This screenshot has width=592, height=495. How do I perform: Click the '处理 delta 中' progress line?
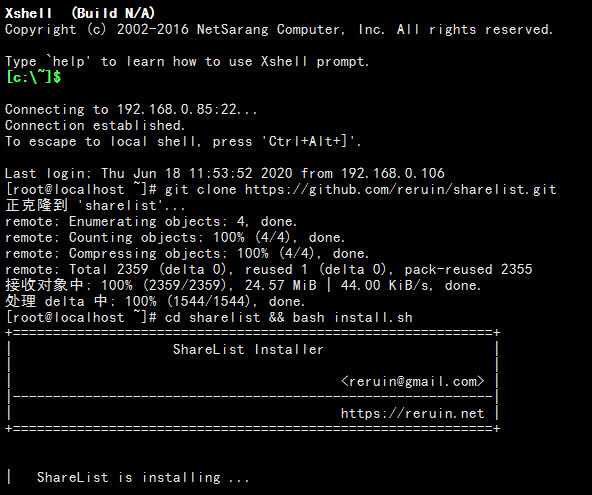(x=155, y=302)
